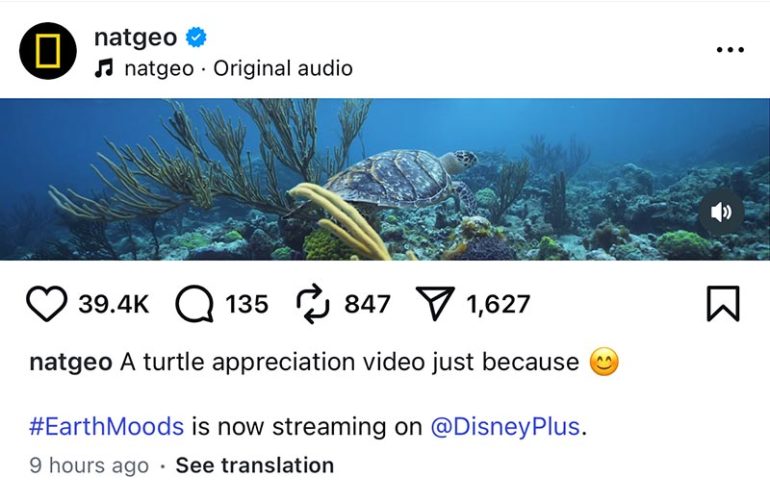
Task: Like the post with the heart icon
Action: pos(45,304)
